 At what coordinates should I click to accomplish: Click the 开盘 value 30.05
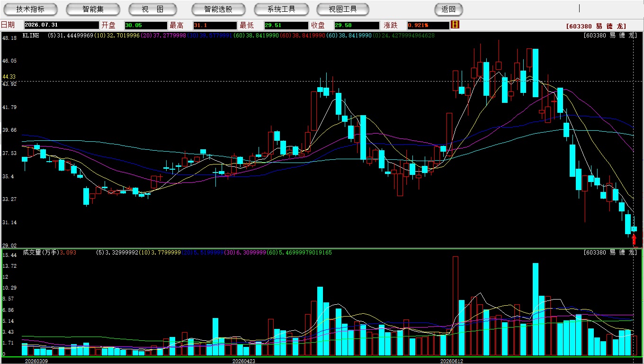(146, 25)
